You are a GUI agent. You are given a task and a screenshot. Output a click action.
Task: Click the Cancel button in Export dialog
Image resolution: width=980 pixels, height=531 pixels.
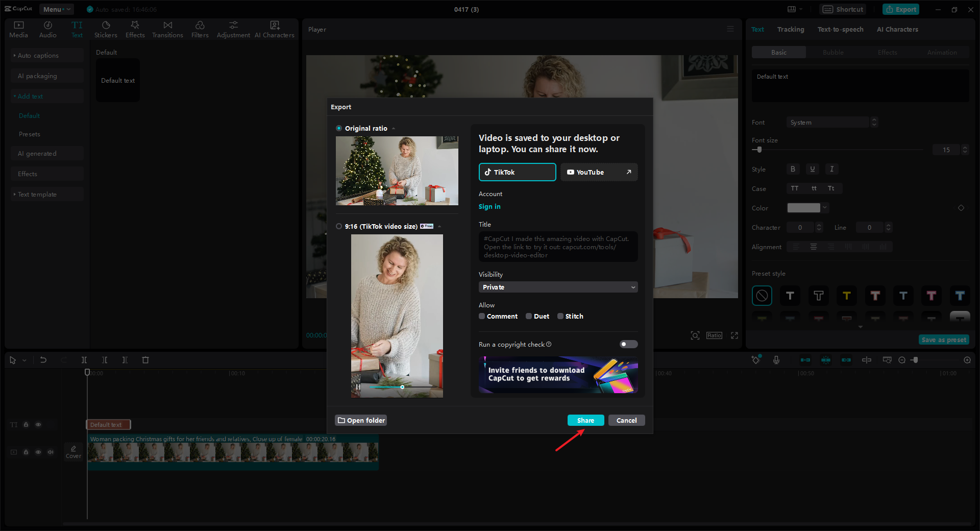pyautogui.click(x=626, y=420)
